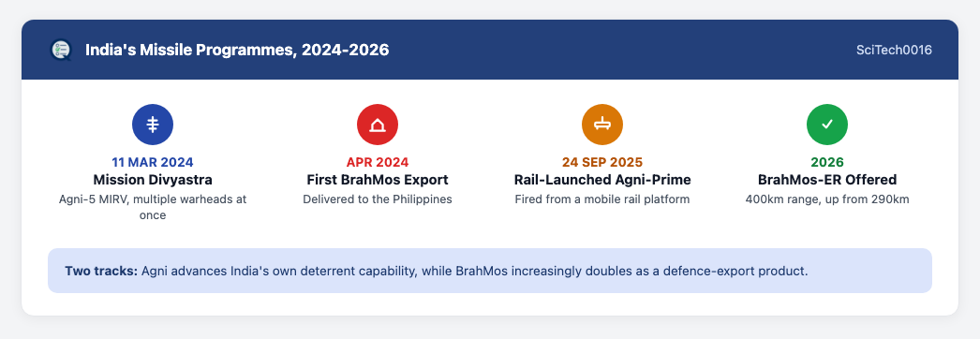The width and height of the screenshot is (980, 339).
Task: Select the 11 MAR 2024 date label
Action: coord(153,162)
